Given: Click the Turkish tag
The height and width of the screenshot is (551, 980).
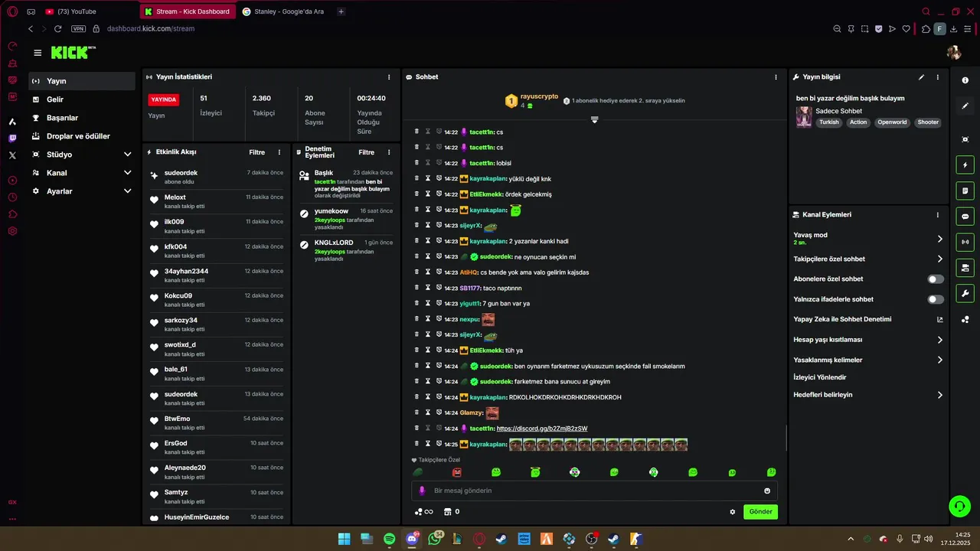Looking at the screenshot, I should (x=828, y=122).
